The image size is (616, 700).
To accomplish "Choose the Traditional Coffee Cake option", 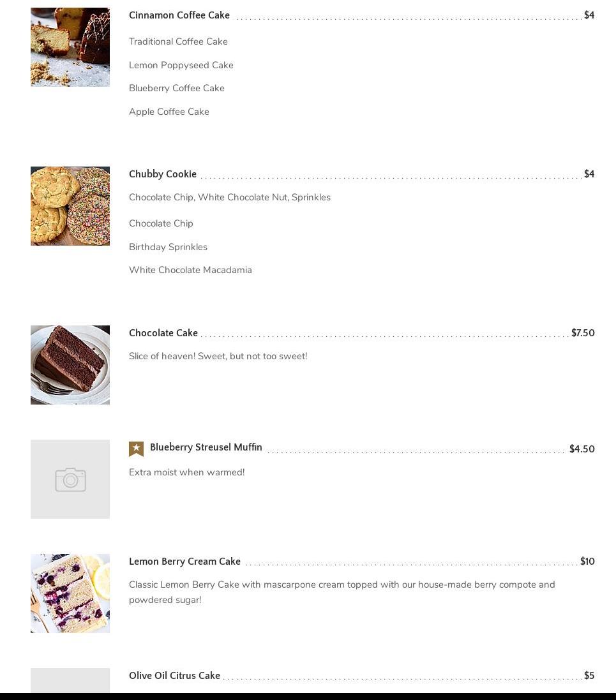I will [x=178, y=41].
